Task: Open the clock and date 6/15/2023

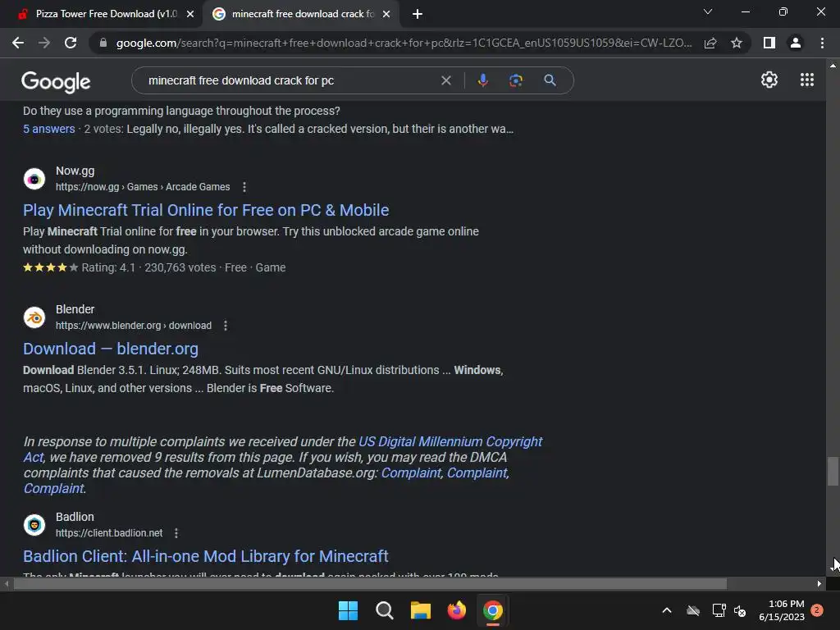Action: (x=782, y=610)
